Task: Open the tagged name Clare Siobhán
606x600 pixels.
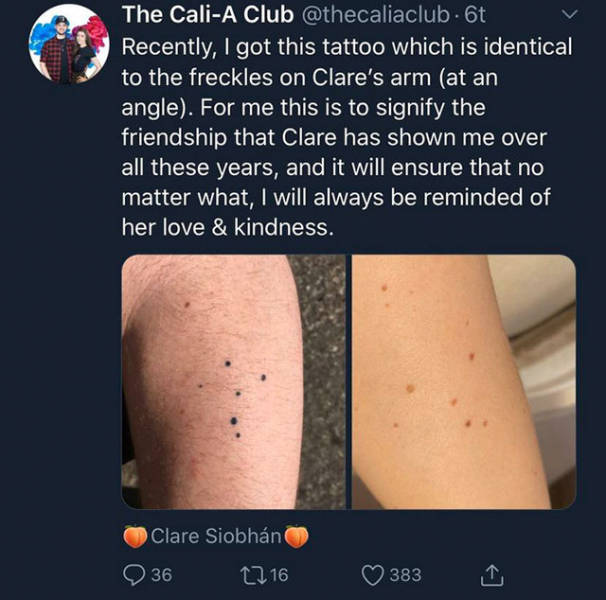Action: (215, 537)
